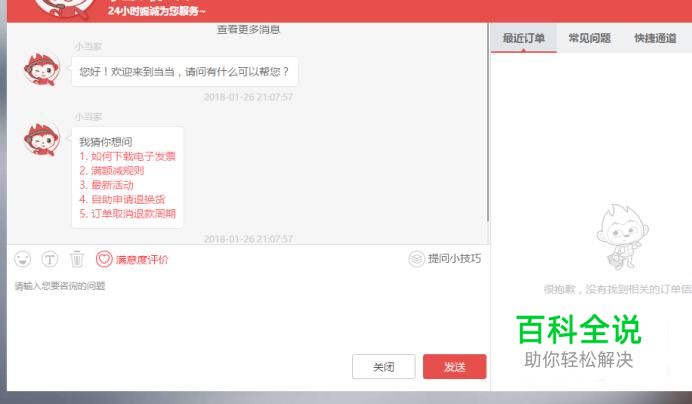
Task: Select the 满额减规则 suggested question
Action: point(112,170)
